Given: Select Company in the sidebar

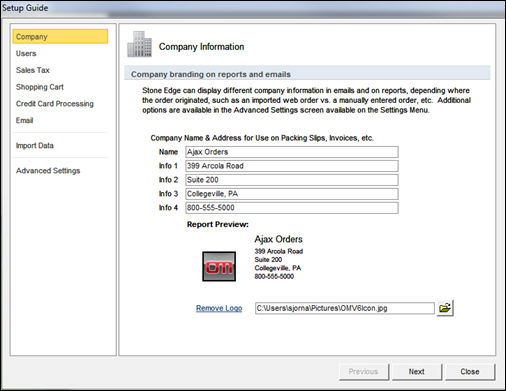Looking at the screenshot, I should click(60, 36).
